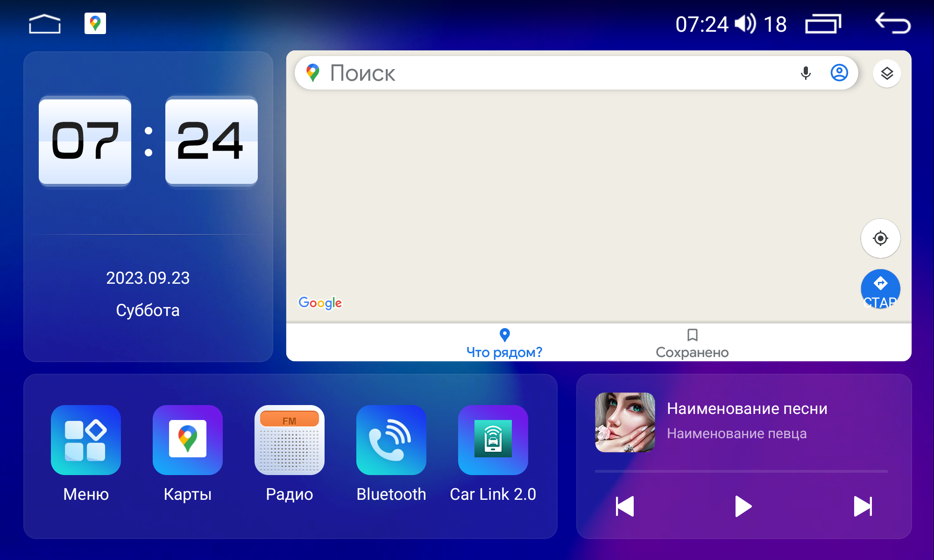Open the map layers selector
Screen dimensions: 934x560
(887, 73)
